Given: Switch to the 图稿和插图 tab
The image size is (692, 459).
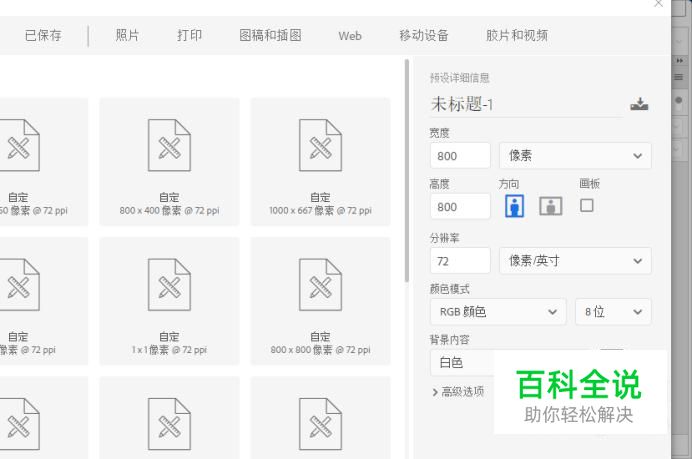Looking at the screenshot, I should point(271,35).
